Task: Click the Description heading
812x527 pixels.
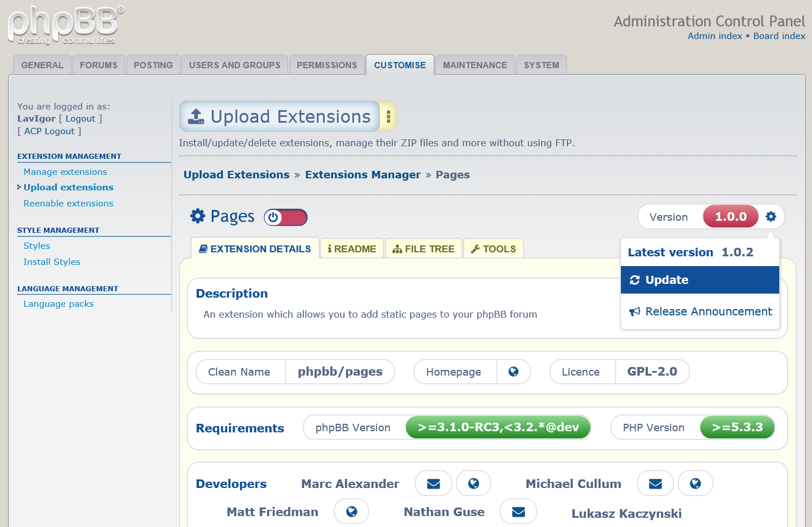Action: 232,294
